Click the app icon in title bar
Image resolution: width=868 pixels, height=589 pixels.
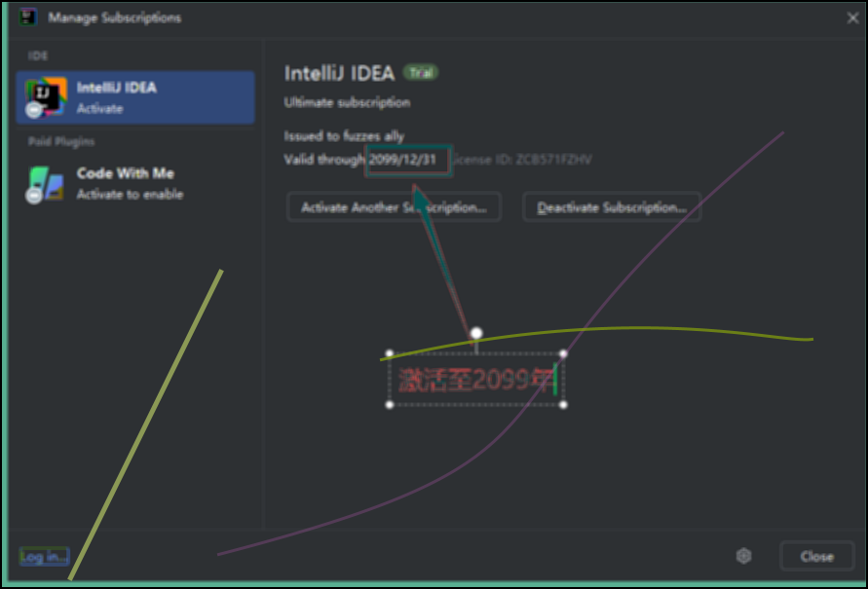(x=27, y=18)
